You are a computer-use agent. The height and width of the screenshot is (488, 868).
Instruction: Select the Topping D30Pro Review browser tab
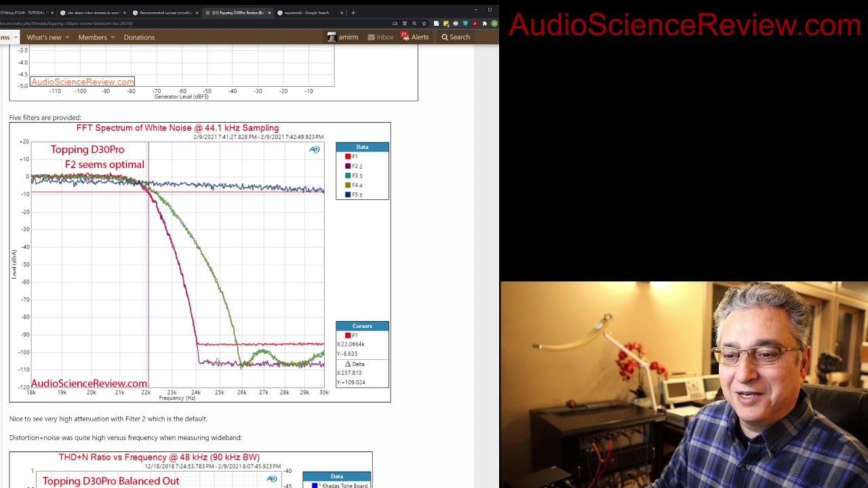pyautogui.click(x=237, y=12)
